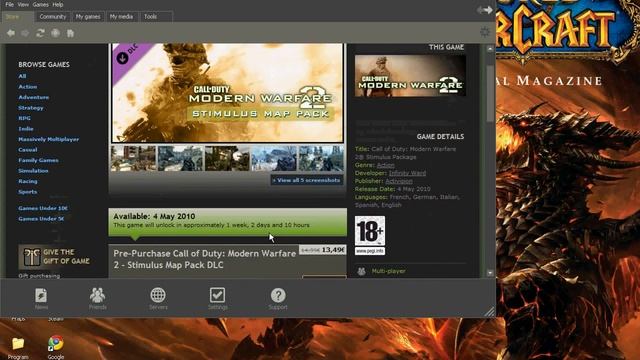
Task: Open the File menu
Action: coord(9,4)
